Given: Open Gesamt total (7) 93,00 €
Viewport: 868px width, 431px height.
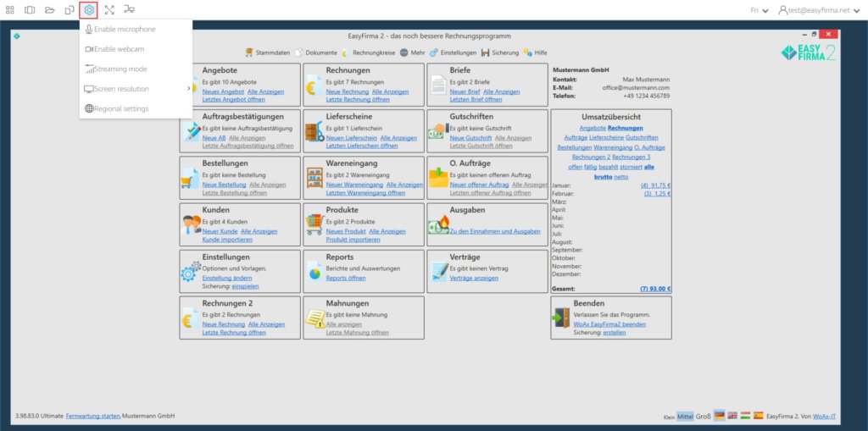Looking at the screenshot, I should (655, 289).
